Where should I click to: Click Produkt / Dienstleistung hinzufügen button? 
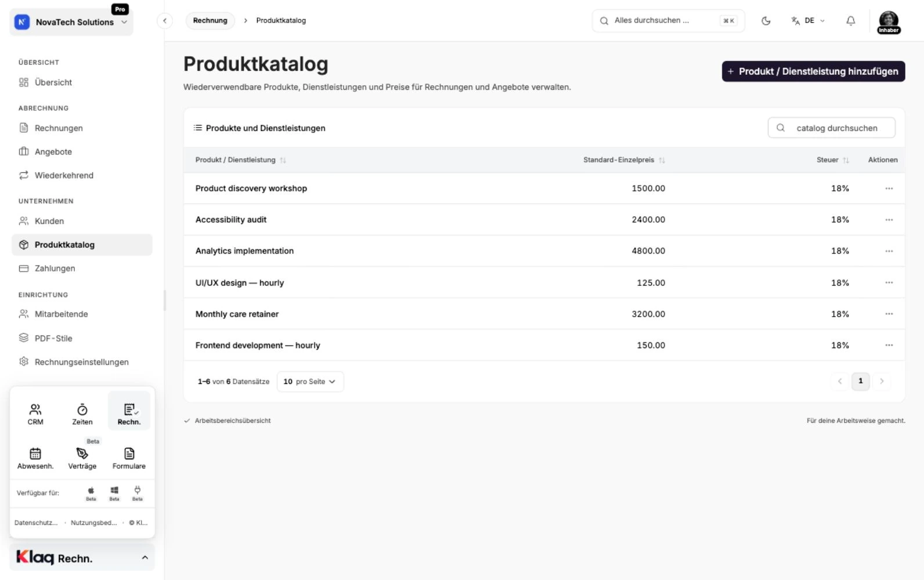[x=813, y=71]
